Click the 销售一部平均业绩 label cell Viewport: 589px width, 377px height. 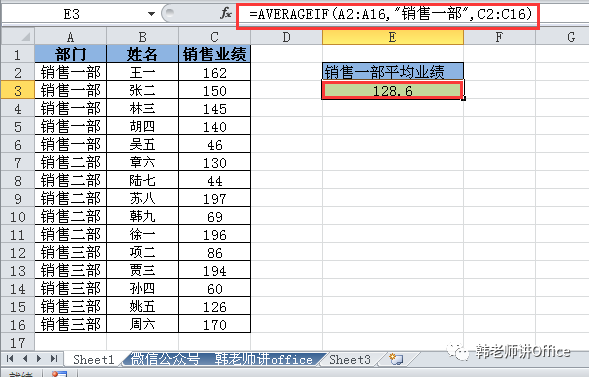[393, 71]
